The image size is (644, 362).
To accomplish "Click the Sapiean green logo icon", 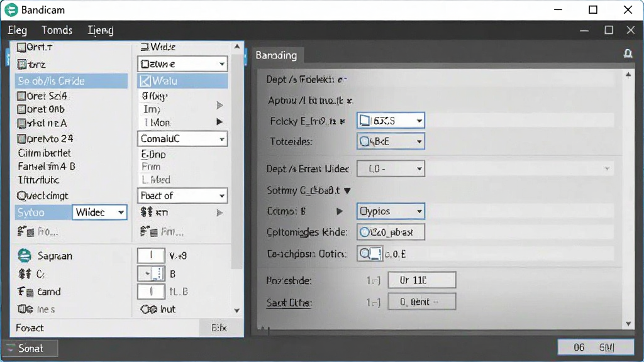I will tap(25, 256).
